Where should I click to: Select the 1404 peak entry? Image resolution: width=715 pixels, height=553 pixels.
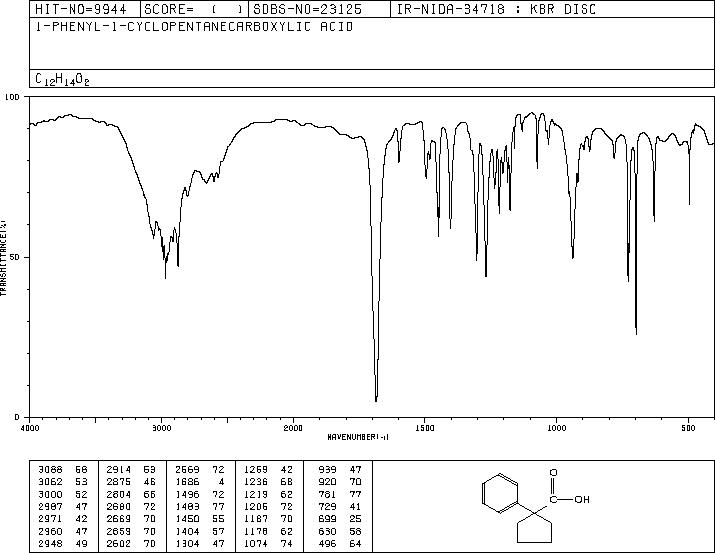pos(200,531)
